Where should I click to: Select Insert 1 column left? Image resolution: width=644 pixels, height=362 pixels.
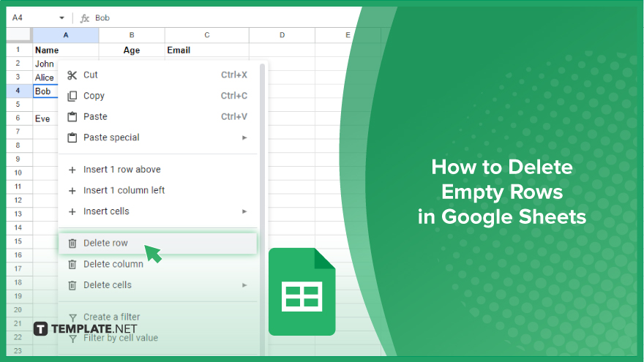pyautogui.click(x=158, y=191)
